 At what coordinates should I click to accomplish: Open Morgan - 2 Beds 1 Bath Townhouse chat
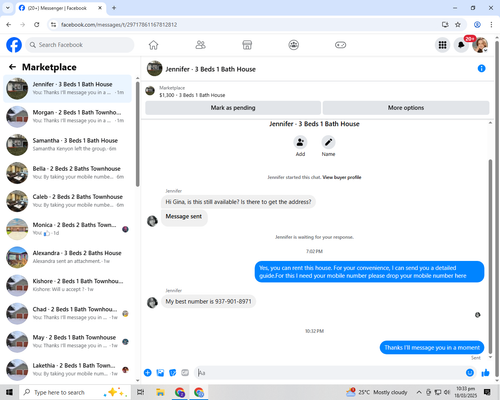(68, 116)
